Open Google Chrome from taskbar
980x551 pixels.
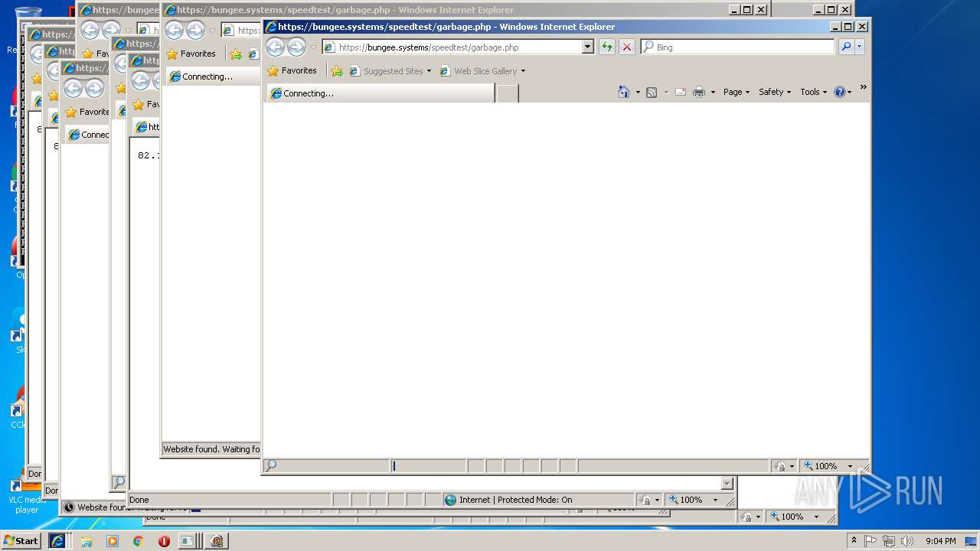(139, 541)
